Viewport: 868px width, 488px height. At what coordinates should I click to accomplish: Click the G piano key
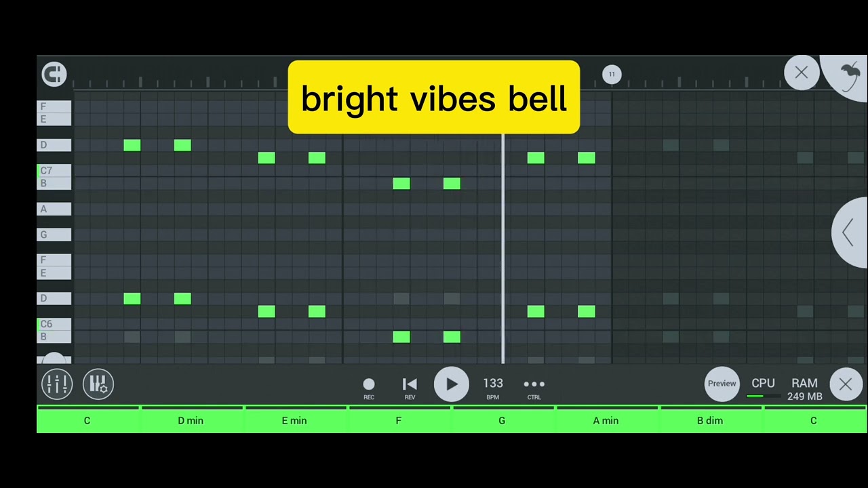[54, 235]
